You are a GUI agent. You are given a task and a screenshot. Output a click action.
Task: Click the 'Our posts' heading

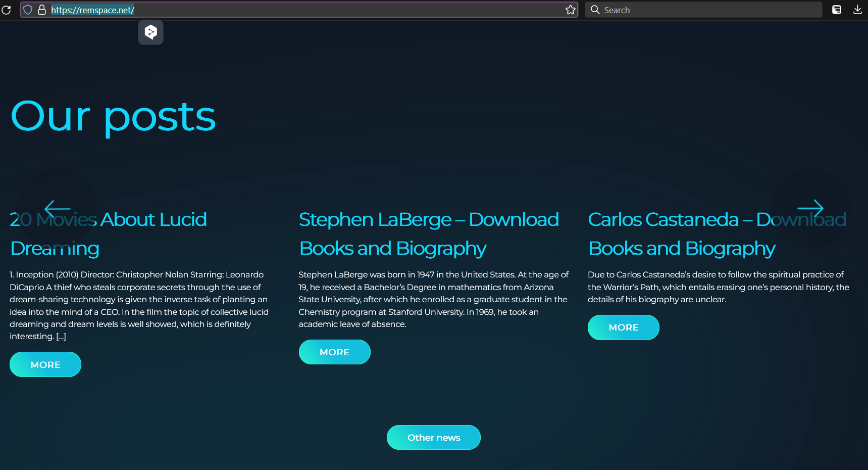pyautogui.click(x=113, y=117)
